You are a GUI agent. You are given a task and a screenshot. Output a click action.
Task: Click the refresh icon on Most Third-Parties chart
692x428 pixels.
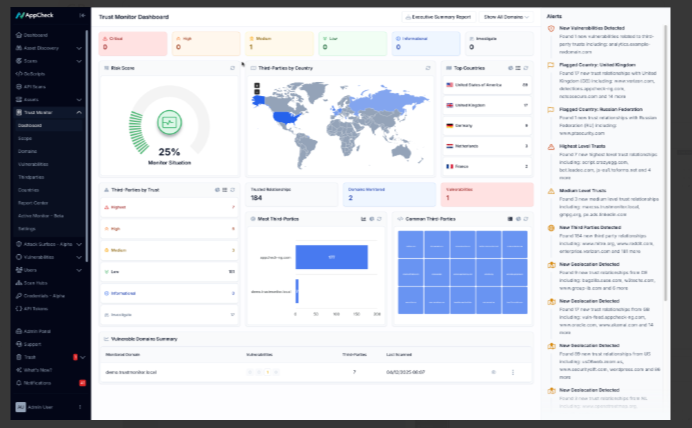[x=379, y=218]
